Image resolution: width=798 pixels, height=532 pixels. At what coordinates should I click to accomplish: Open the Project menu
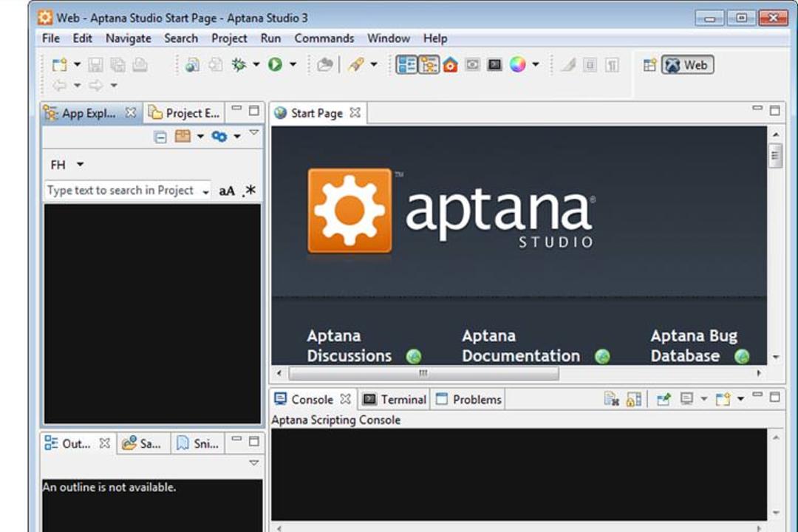point(229,38)
